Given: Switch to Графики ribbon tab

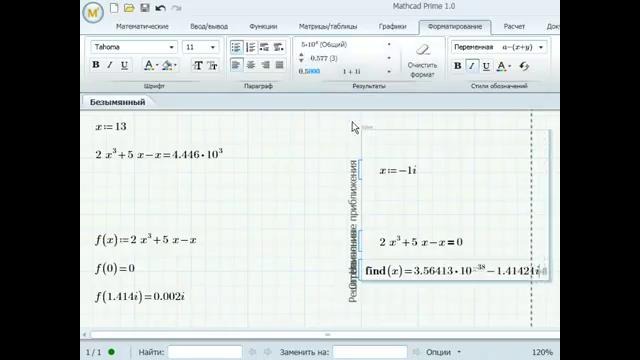Looking at the screenshot, I should click(392, 27).
